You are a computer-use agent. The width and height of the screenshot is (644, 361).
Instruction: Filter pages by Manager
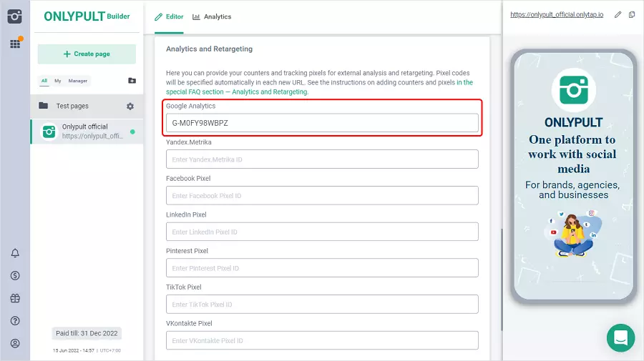tap(78, 81)
